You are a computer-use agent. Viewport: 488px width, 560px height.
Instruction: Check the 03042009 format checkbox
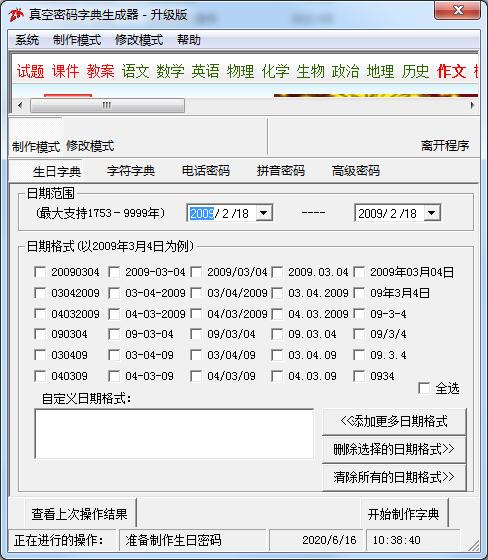40,293
